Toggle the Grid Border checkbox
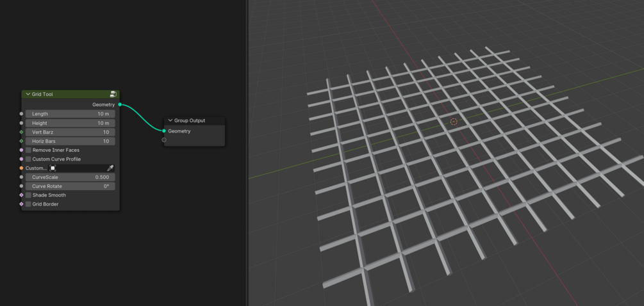 (x=28, y=204)
